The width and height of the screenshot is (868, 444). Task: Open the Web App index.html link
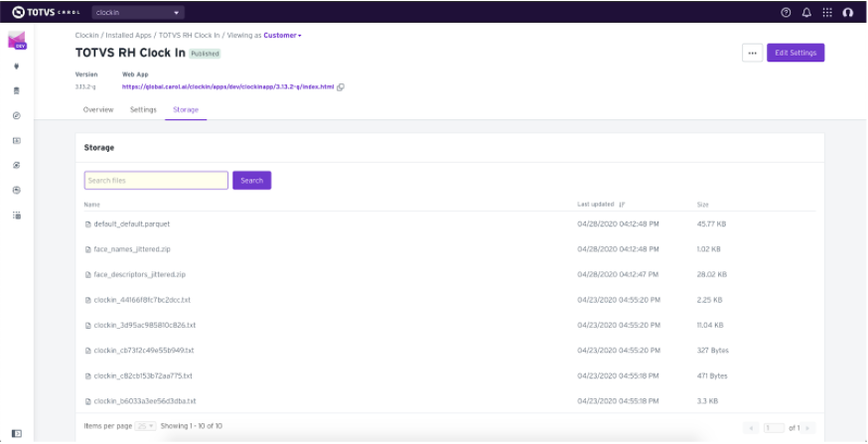tap(228, 87)
